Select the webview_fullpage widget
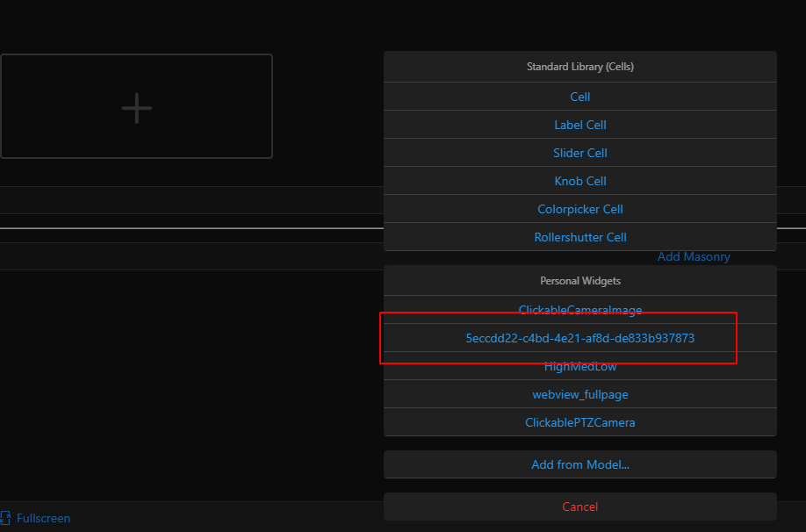The width and height of the screenshot is (806, 532). pos(579,394)
